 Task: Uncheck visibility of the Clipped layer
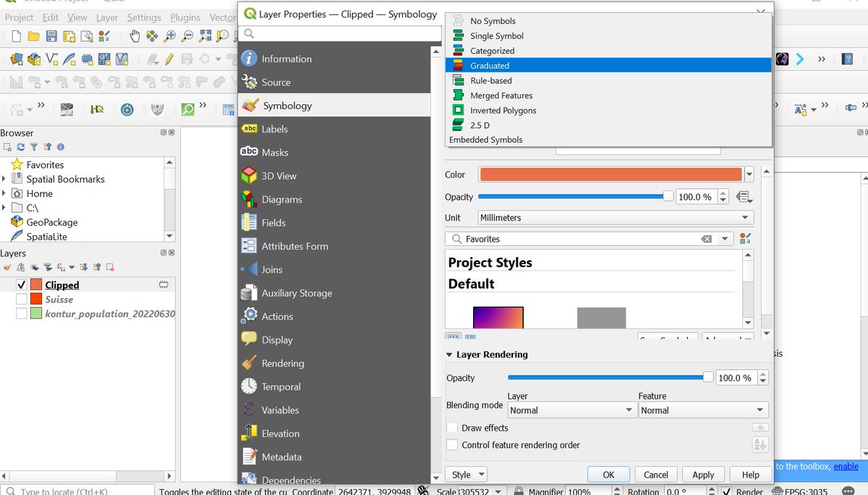tap(21, 285)
